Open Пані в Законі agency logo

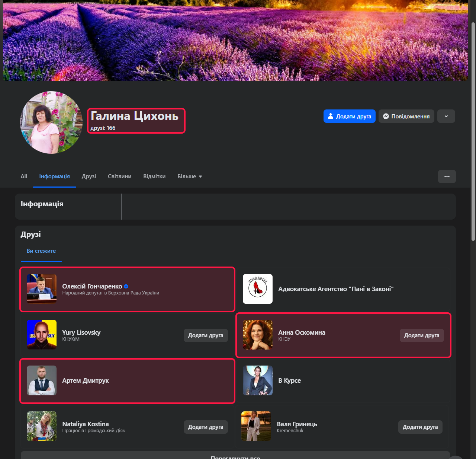[x=258, y=289]
